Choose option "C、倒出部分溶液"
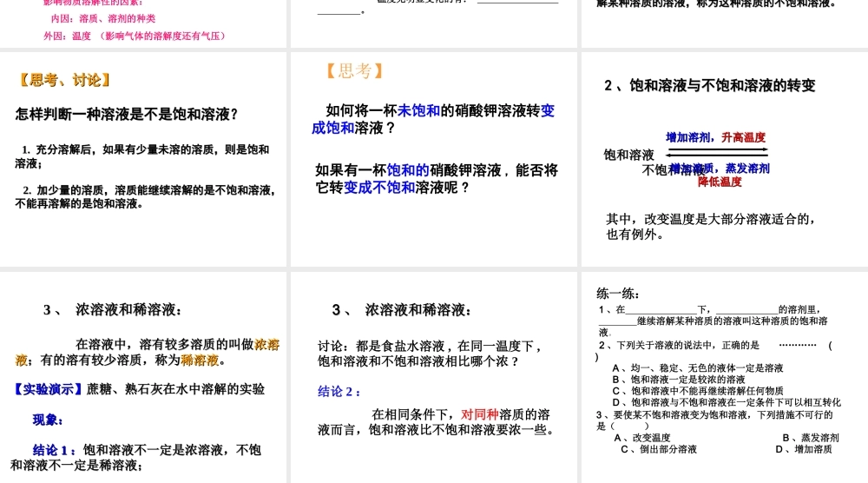Image resolution: width=868 pixels, height=483 pixels. 659,449
